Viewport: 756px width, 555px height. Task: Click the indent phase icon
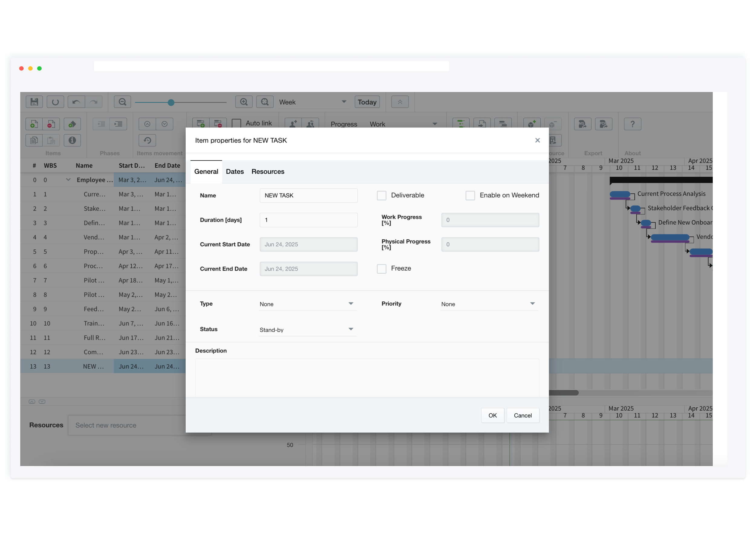tap(118, 124)
